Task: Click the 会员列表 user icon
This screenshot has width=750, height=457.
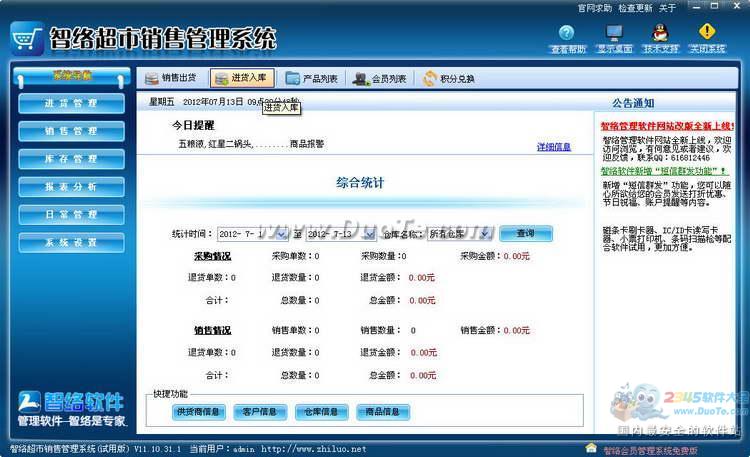Action: coord(361,78)
